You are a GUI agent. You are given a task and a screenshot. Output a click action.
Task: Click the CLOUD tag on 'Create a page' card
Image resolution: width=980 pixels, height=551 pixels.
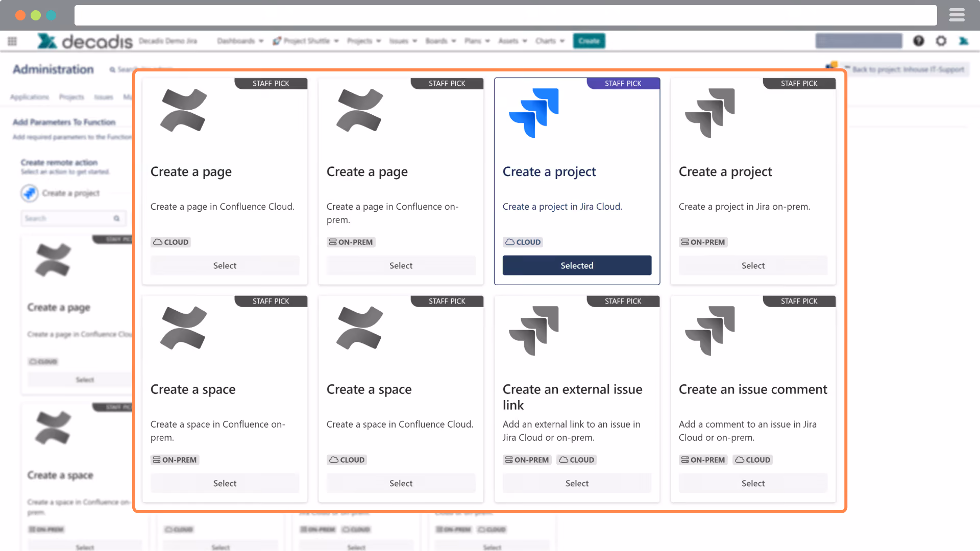pos(171,242)
